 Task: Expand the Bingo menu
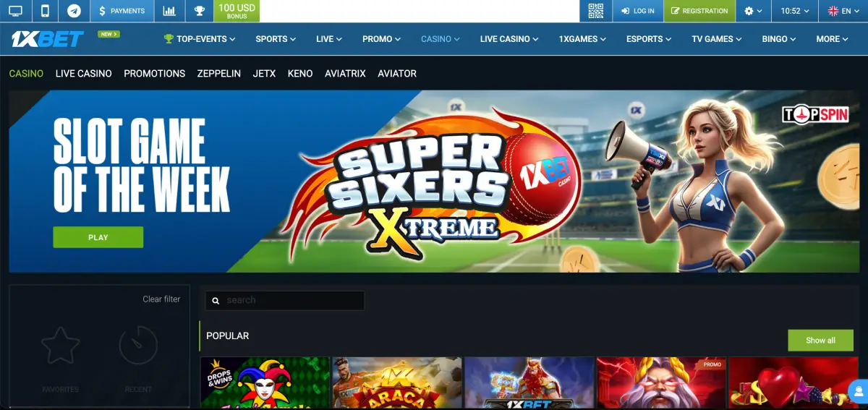point(779,39)
